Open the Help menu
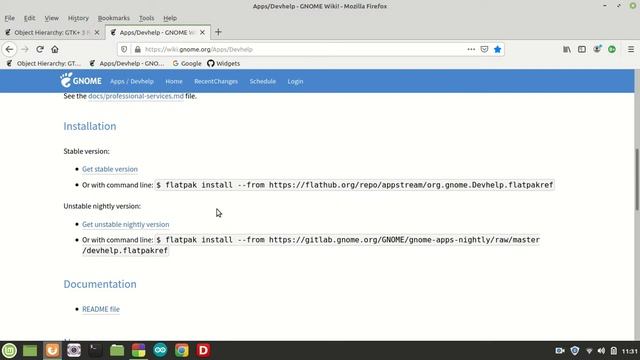This screenshot has width=640, height=360. (170, 18)
